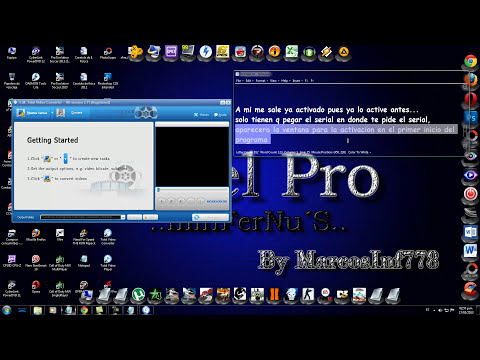Click the PlayStation controller icon in the top dock
The height and width of the screenshot is (360, 480).
(x=136, y=52)
